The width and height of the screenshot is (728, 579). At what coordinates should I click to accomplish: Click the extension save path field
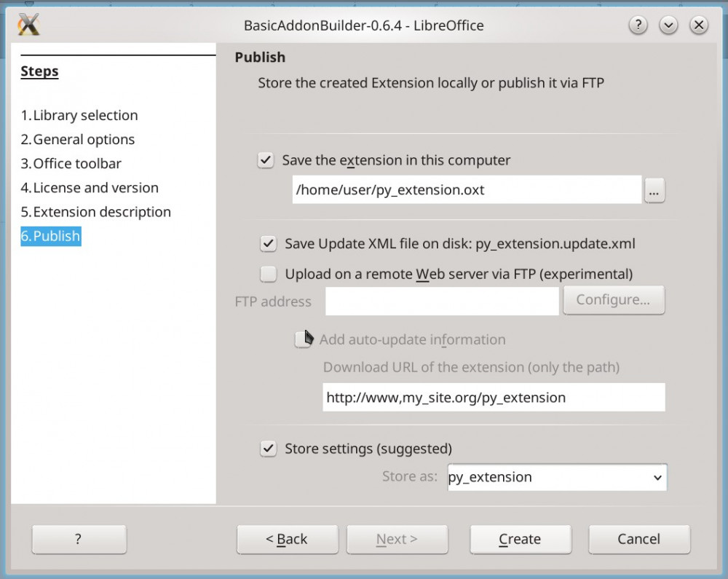tap(466, 191)
